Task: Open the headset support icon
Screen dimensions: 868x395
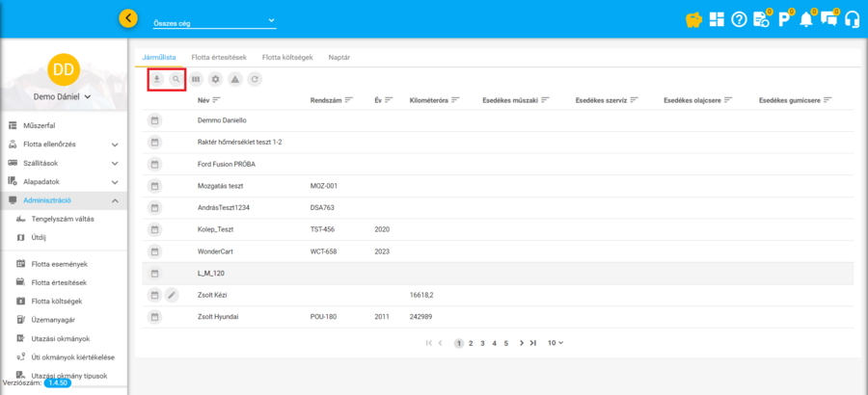Action: 852,19
